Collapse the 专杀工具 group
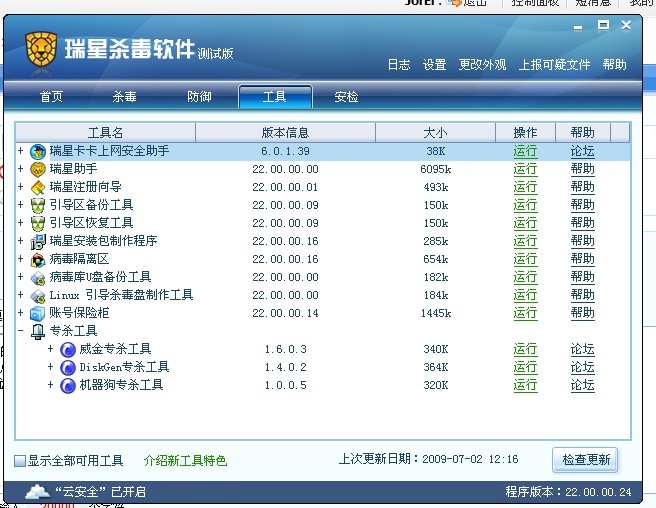The image size is (656, 508). click(x=20, y=330)
